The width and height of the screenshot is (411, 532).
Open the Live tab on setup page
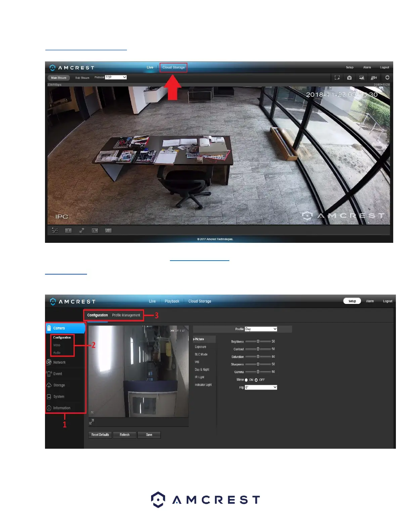coord(152,301)
